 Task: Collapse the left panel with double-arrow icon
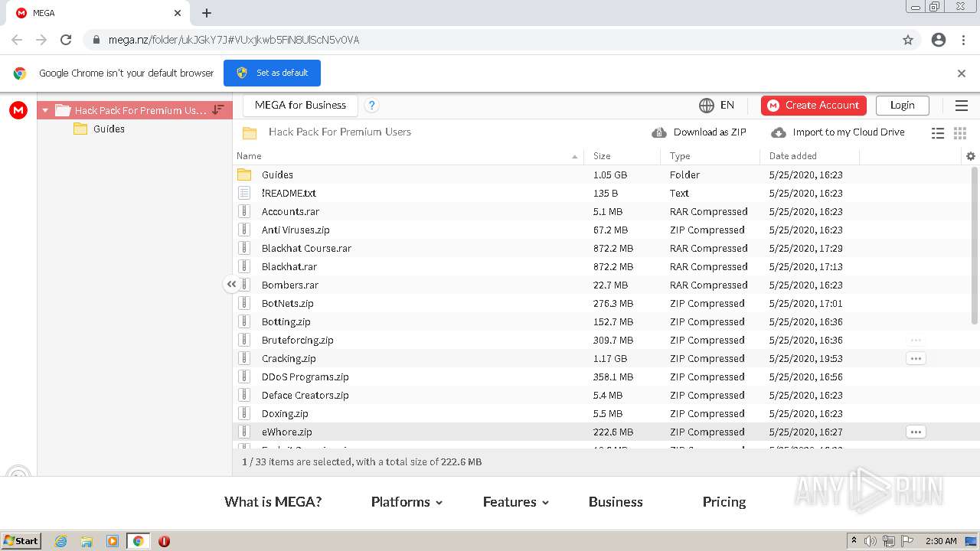(x=231, y=284)
